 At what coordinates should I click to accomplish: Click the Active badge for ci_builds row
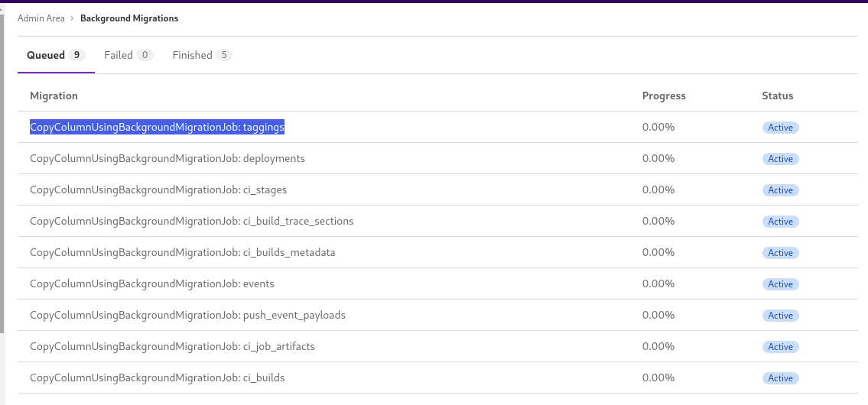click(780, 378)
